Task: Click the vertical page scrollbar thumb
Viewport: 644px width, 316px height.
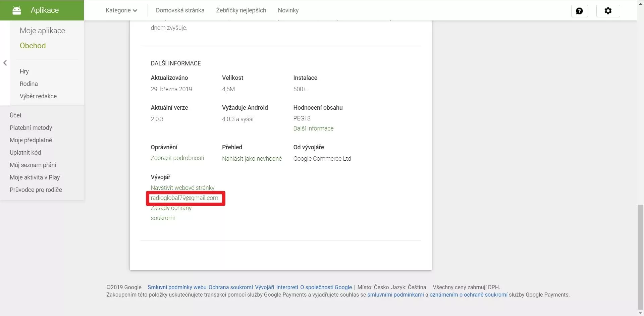Action: (640, 257)
